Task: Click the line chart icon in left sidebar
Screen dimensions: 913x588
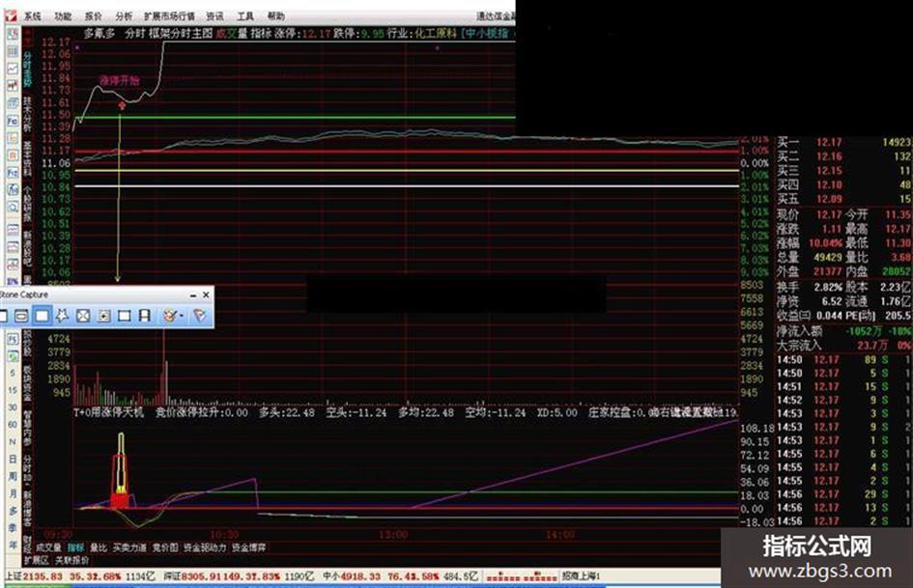Action: click(13, 69)
